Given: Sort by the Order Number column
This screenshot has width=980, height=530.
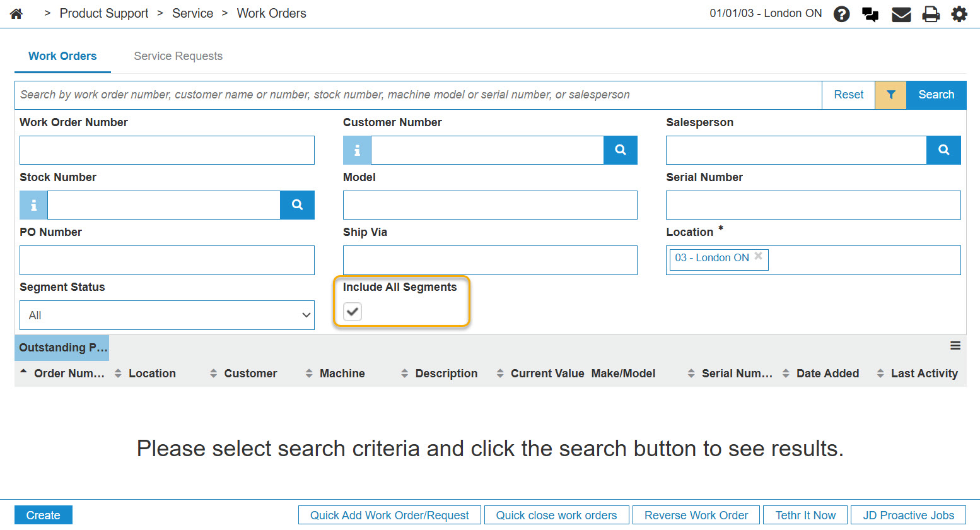Looking at the screenshot, I should [69, 374].
